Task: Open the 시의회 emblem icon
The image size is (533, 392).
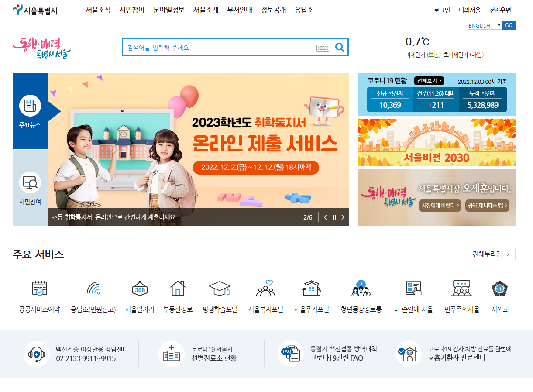Action: coord(500,289)
